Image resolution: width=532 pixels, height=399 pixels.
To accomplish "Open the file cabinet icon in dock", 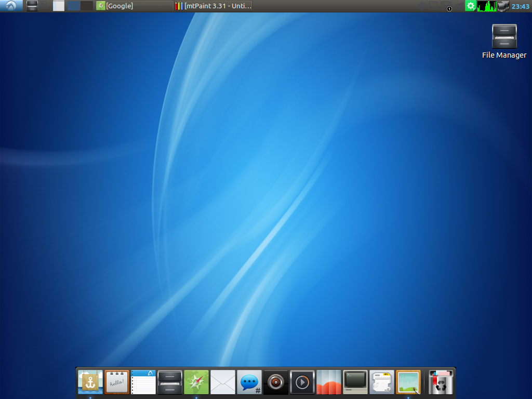I will (170, 382).
